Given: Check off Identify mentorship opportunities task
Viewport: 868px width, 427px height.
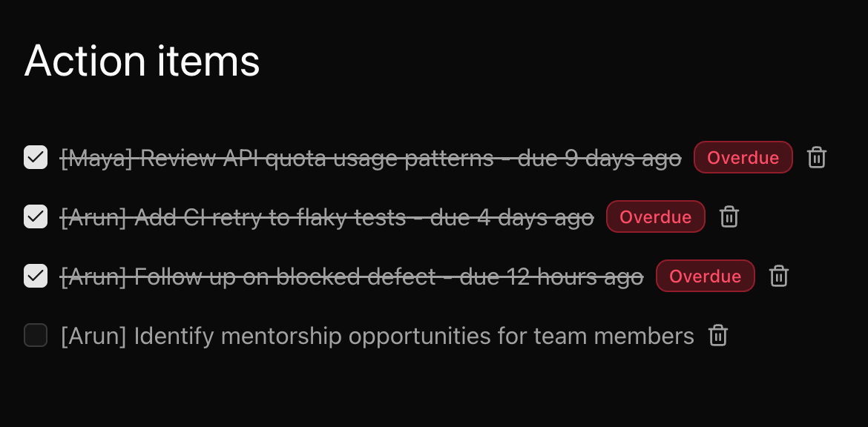Looking at the screenshot, I should [36, 336].
